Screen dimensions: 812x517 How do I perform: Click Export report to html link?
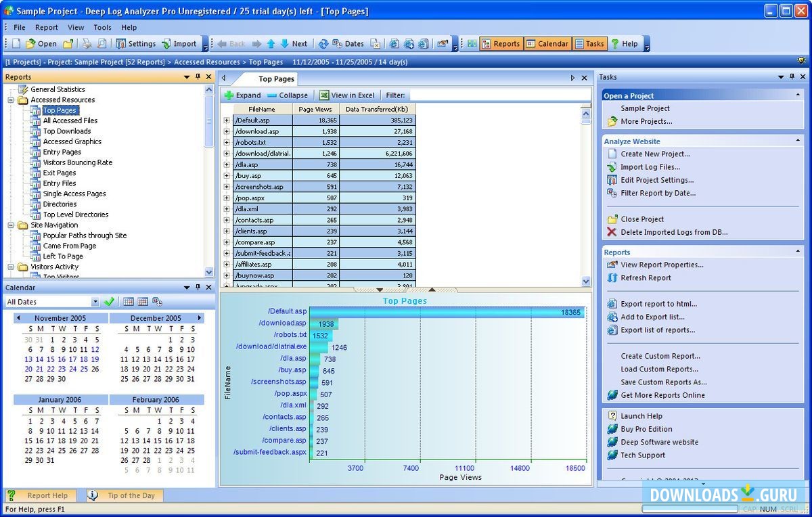tap(658, 304)
